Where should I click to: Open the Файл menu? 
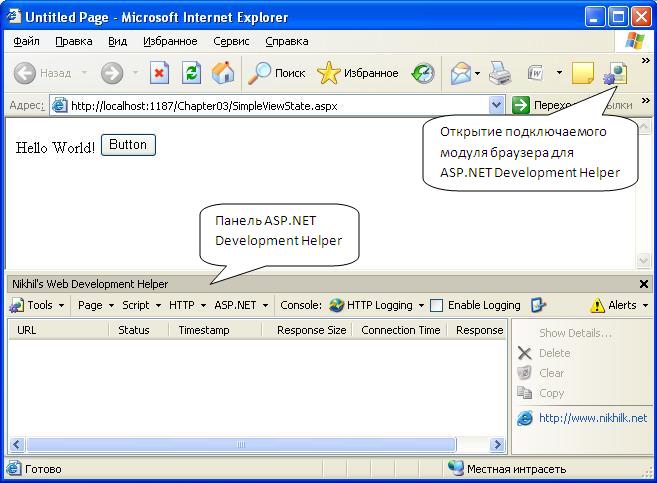[26, 41]
